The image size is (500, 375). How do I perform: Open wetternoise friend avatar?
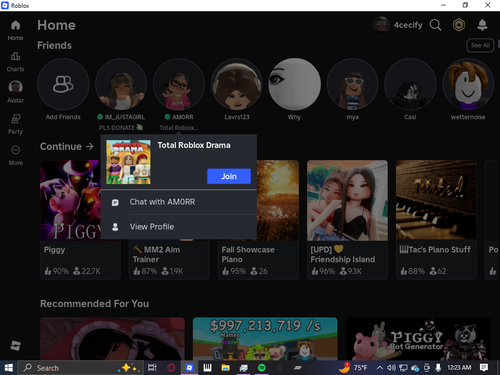468,84
